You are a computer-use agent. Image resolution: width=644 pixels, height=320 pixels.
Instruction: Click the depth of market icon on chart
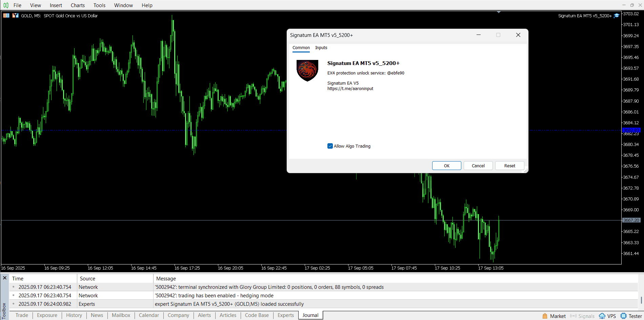[15, 16]
